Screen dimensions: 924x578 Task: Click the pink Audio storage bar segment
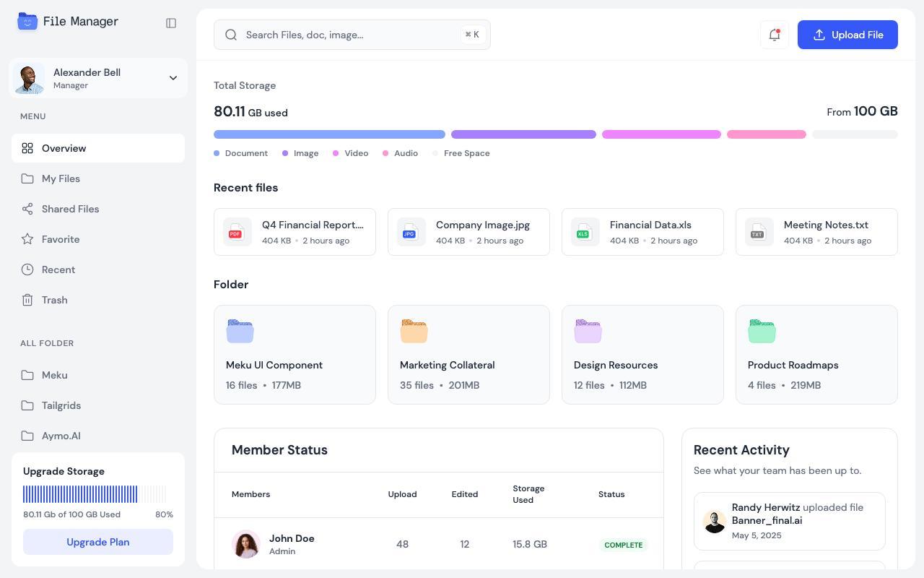click(x=766, y=134)
